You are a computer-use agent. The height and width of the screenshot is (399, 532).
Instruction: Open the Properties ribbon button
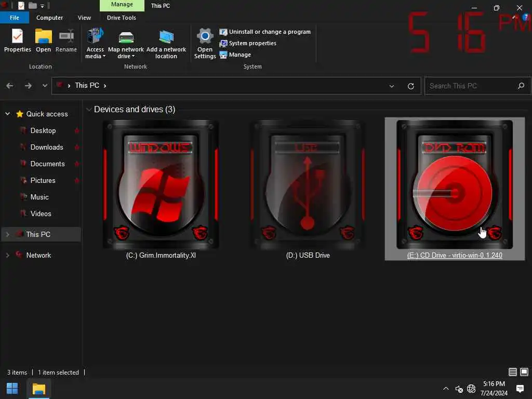[x=17, y=41]
